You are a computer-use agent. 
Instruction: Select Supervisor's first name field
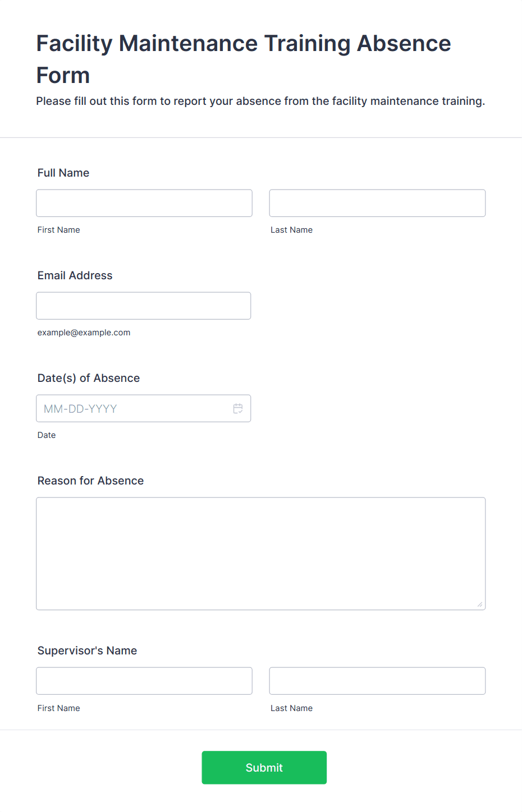pyautogui.click(x=144, y=681)
